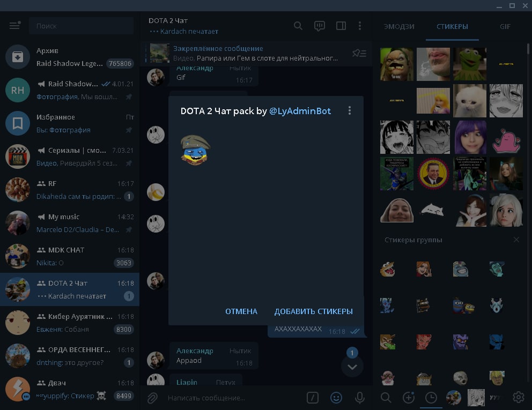Open sticker settings gear icon
The image size is (532, 410).
[x=519, y=397]
